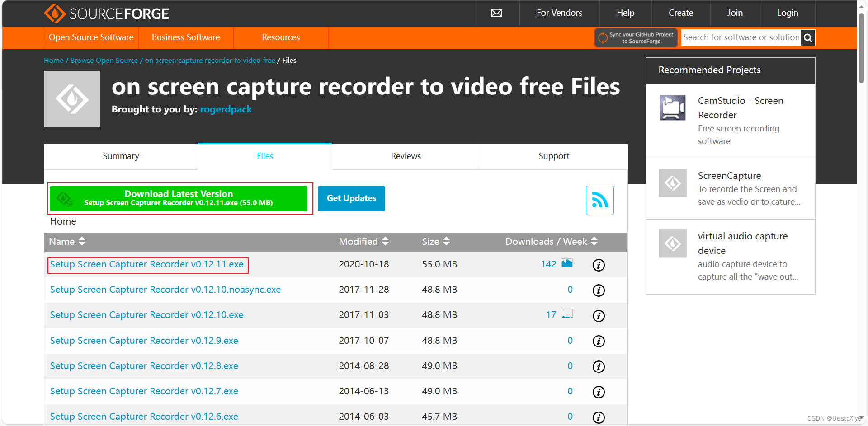Screen dimensions: 868x426
Task: Open the mail envelope icon
Action: [x=496, y=13]
